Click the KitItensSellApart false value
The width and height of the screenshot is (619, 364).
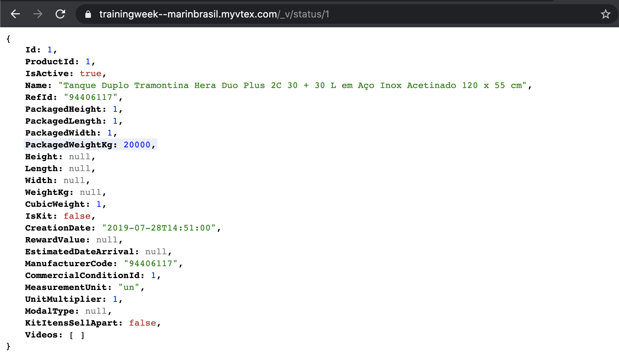(143, 323)
